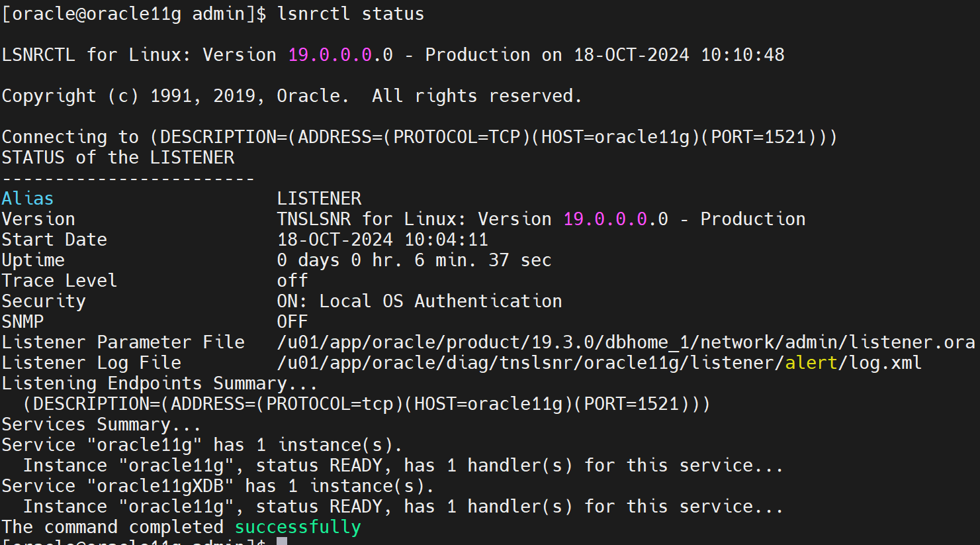Select the service name 'oracle11g'
This screenshot has height=545, width=980.
(146, 444)
